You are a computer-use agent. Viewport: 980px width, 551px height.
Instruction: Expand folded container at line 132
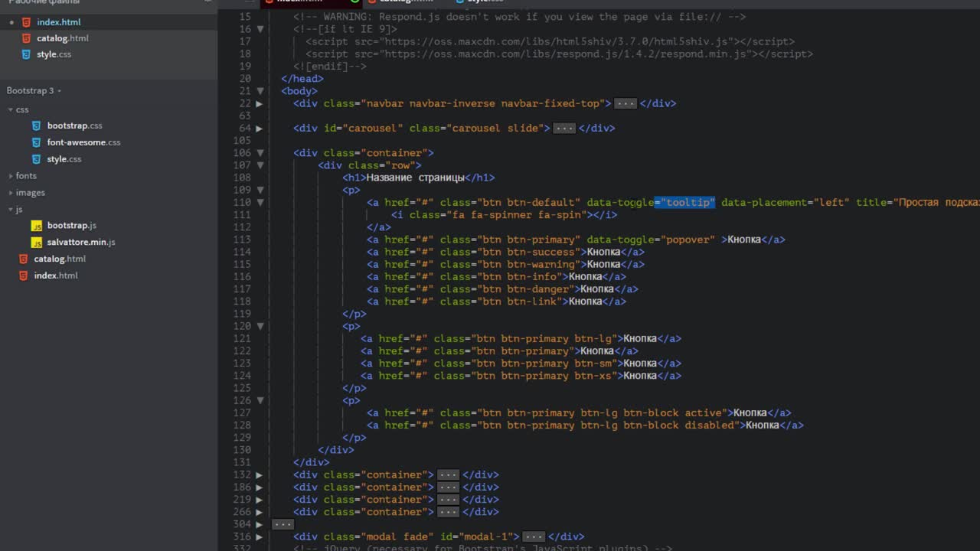(x=260, y=474)
